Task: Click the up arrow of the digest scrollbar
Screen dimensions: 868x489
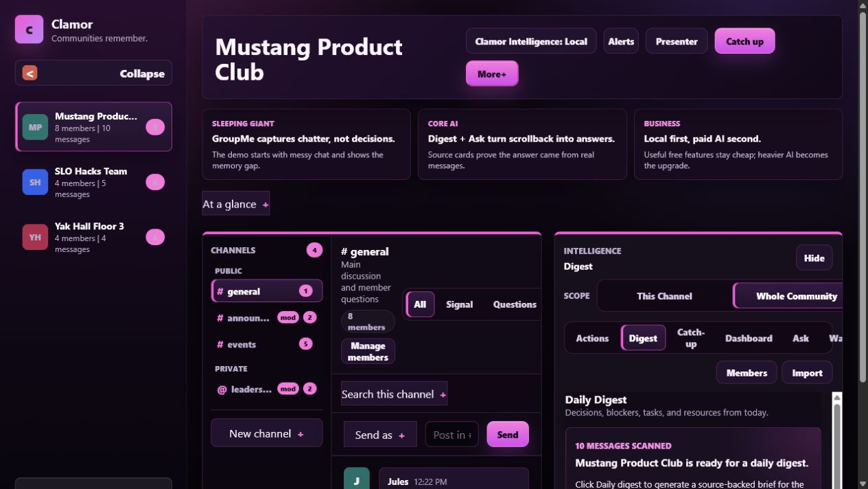Action: tap(836, 398)
